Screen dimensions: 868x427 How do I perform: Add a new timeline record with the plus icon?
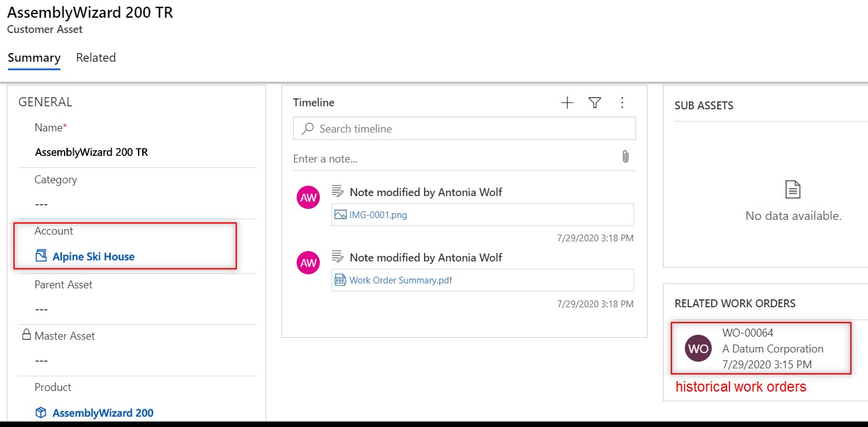566,103
